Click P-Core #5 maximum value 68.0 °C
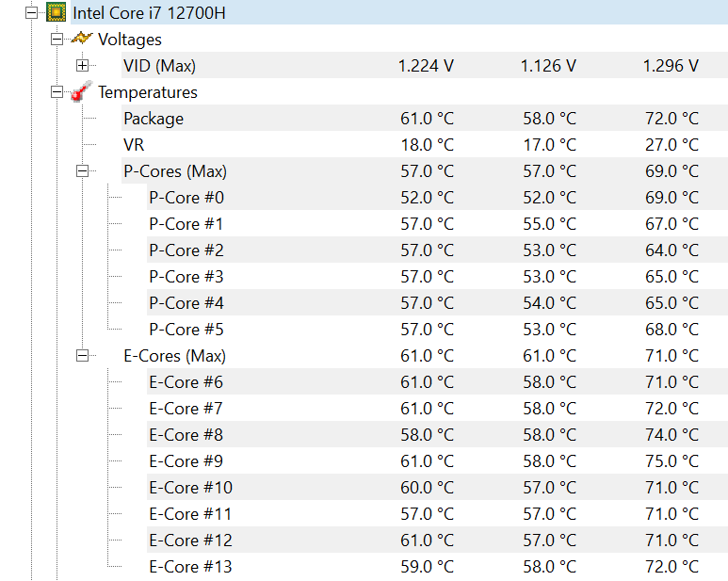Screen dimensions: 728x581 tap(671, 330)
